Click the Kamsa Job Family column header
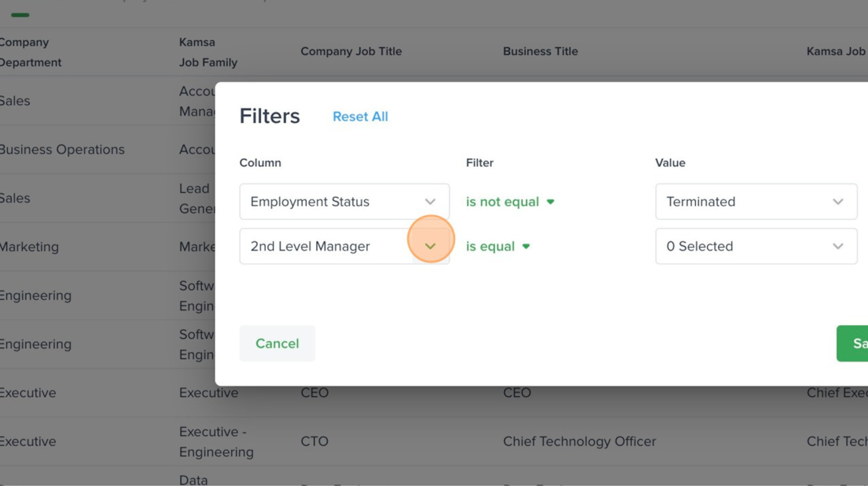This screenshot has width=868, height=486. [208, 52]
